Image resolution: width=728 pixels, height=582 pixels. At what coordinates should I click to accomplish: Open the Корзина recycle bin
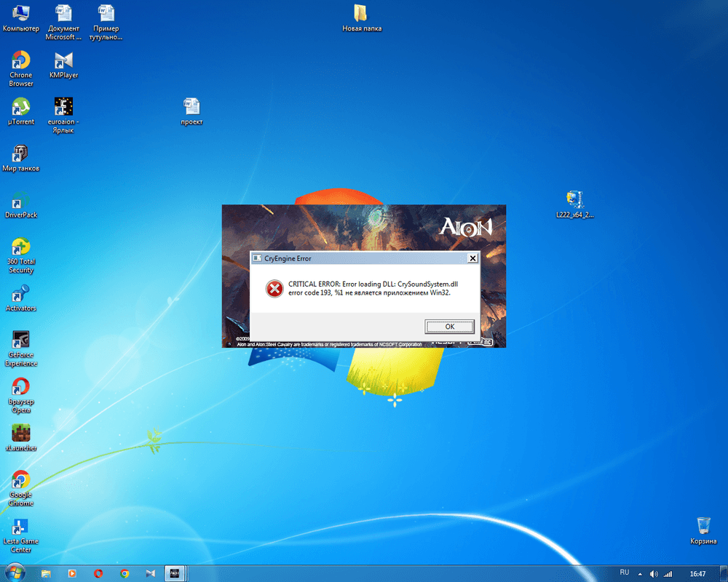pos(703,527)
